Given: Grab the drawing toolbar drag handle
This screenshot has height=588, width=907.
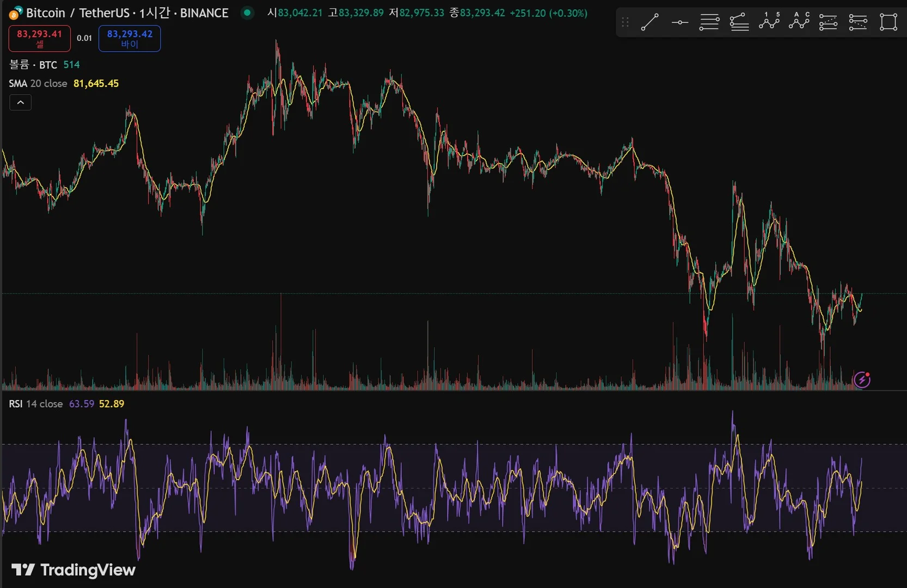Looking at the screenshot, I should pos(625,22).
